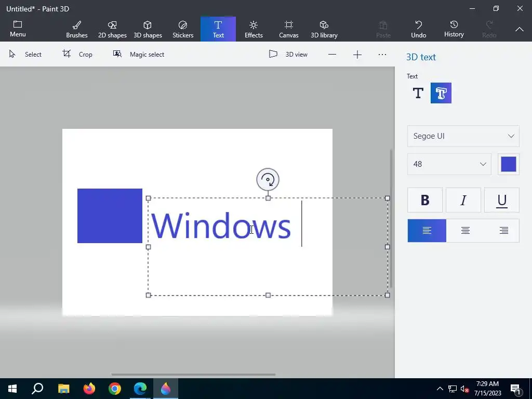
Task: Open File Explorer from the taskbar
Action: [x=63, y=389]
